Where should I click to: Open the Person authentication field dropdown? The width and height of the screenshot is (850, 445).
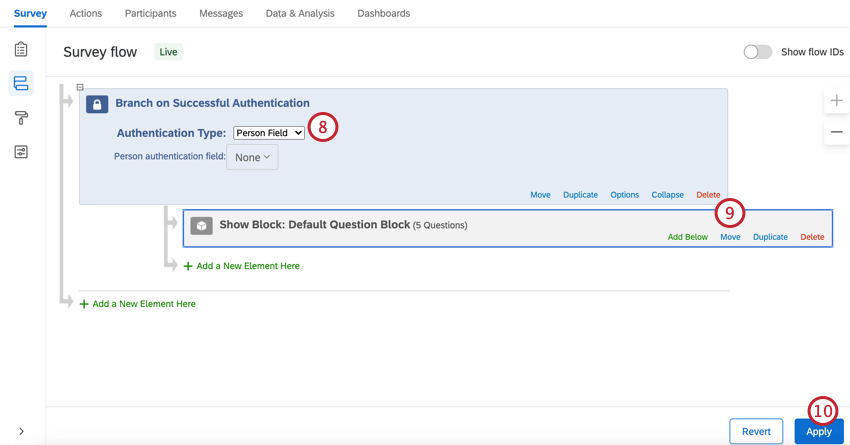(x=252, y=157)
